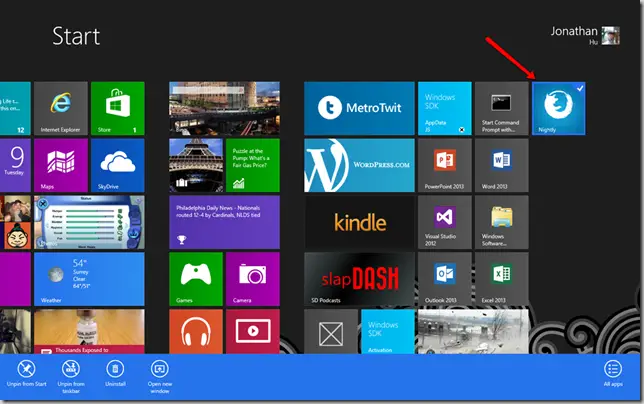Open the Windows Software folder tile
The height and width of the screenshot is (404, 644).
[x=501, y=222]
